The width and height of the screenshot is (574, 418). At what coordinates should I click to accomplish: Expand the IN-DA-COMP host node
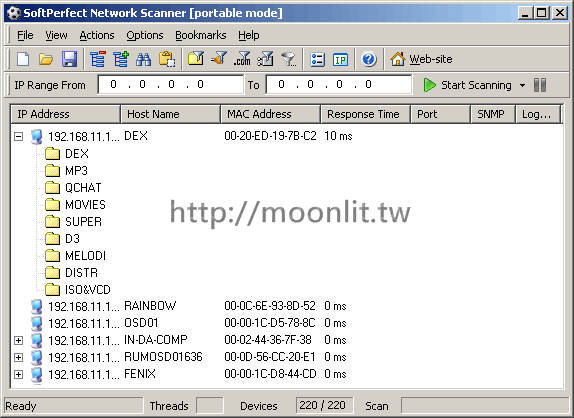pyautogui.click(x=18, y=340)
